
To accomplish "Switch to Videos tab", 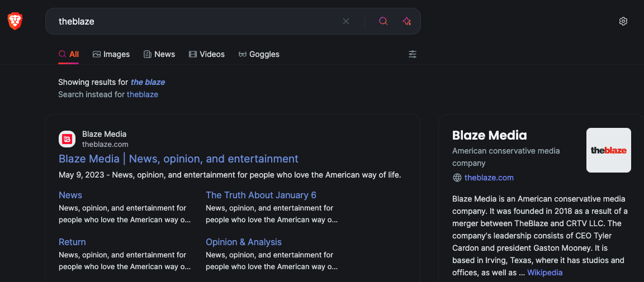I will [207, 54].
